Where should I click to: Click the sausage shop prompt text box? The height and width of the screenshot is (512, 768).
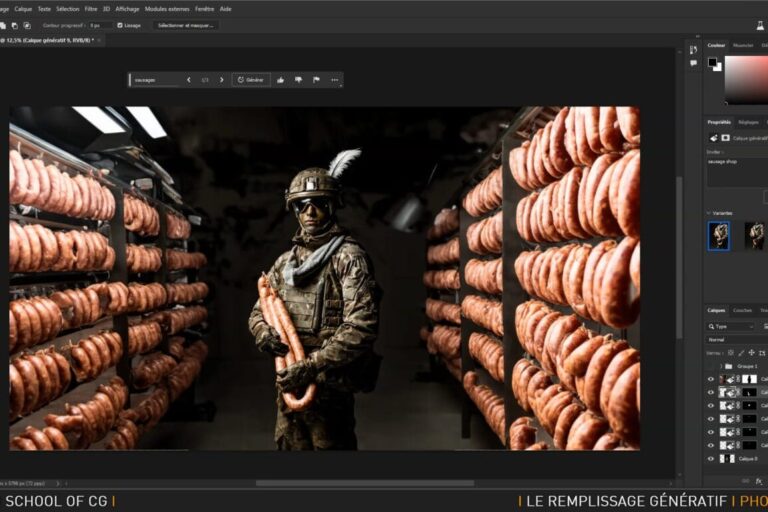tap(737, 171)
